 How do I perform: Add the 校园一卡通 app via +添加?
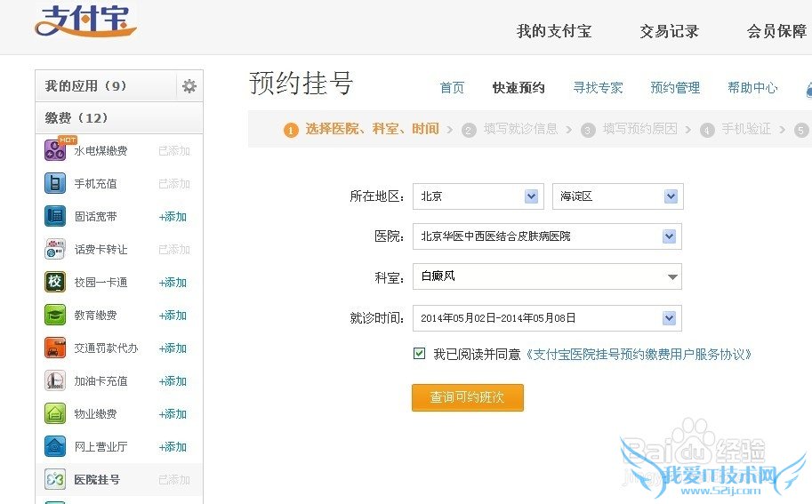[173, 283]
